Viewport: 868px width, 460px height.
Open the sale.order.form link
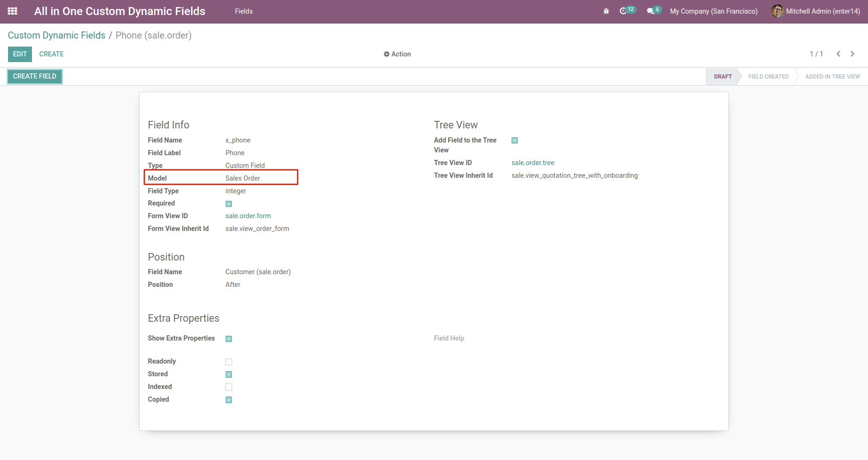248,216
